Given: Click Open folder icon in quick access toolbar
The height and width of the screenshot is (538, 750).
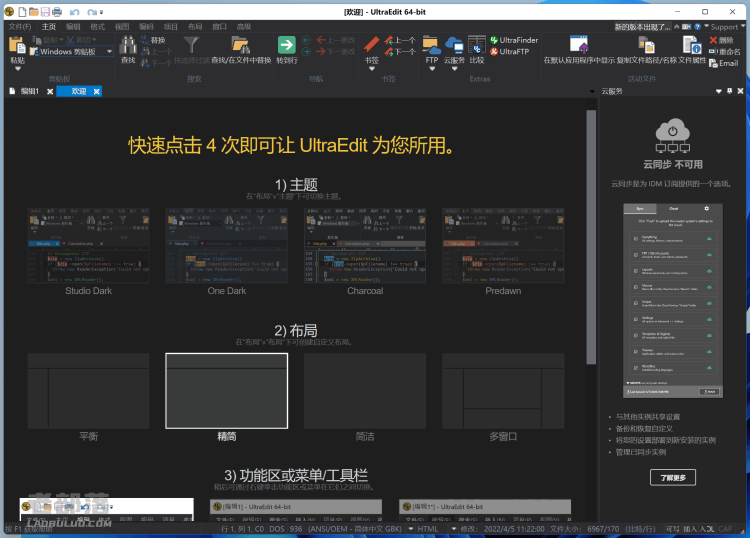Looking at the screenshot, I should coord(33,11).
